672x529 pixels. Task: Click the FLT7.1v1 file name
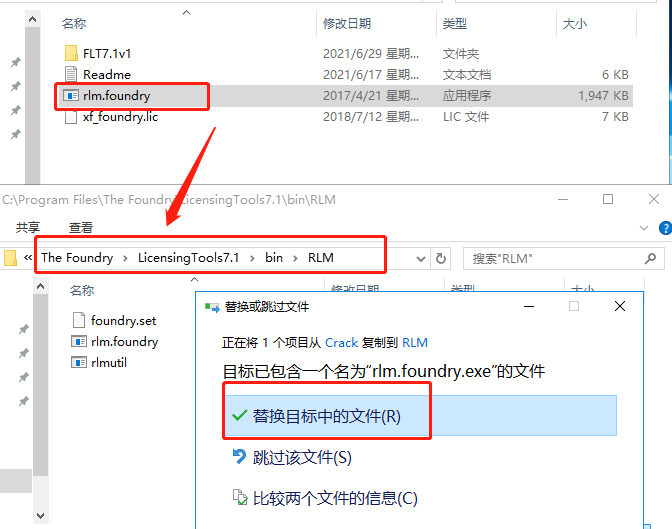pyautogui.click(x=107, y=54)
